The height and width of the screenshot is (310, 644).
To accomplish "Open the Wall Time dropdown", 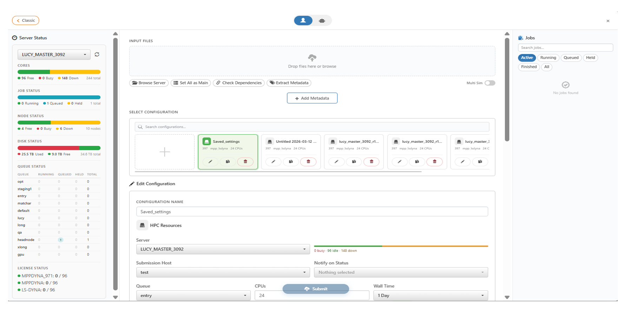I will point(430,296).
